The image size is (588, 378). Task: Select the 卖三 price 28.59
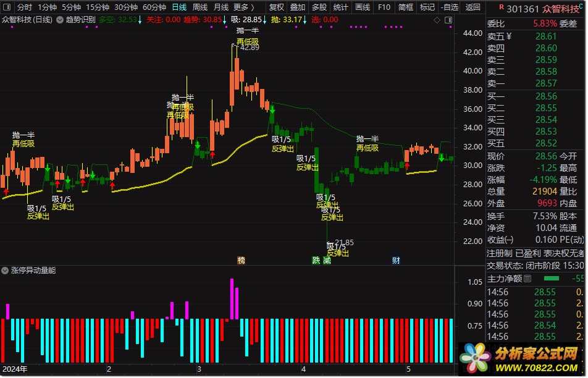coord(546,60)
